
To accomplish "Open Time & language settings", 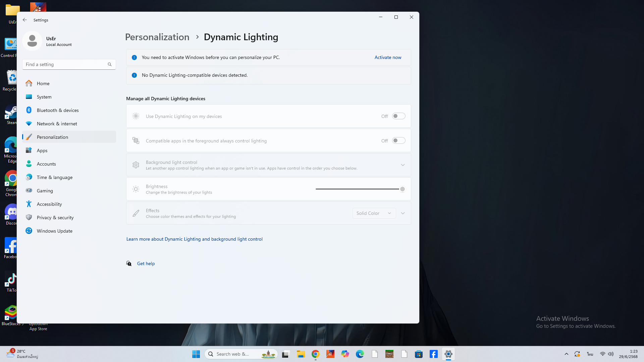I will tap(69, 177).
